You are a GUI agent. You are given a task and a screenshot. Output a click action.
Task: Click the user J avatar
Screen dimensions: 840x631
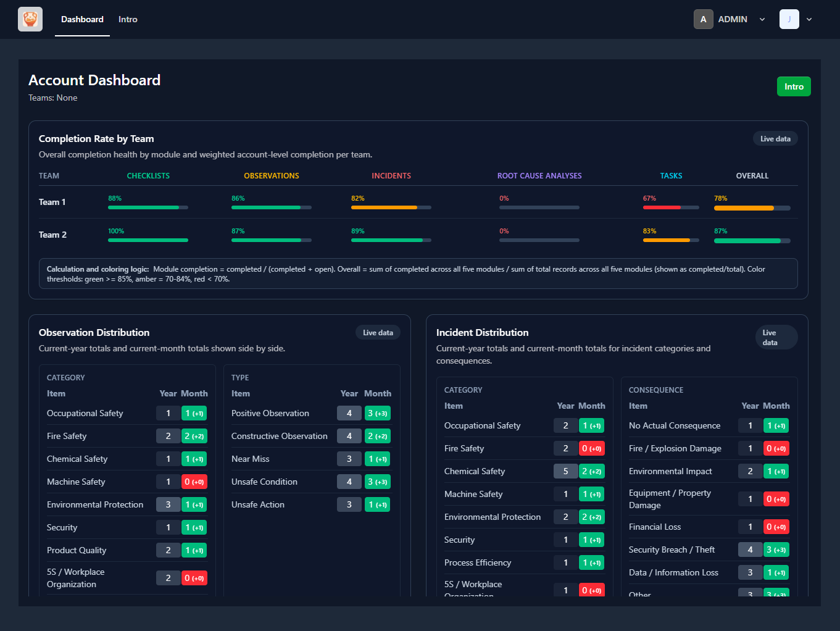[789, 19]
